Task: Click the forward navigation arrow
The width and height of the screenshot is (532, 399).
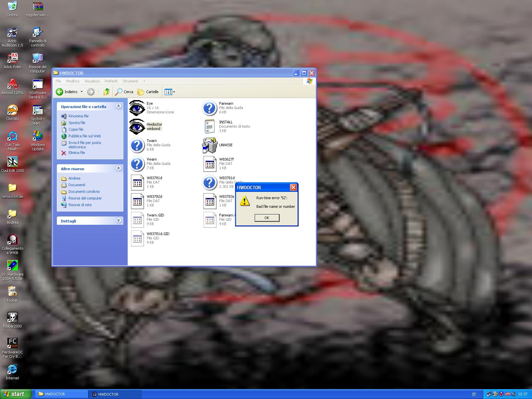Action: (91, 92)
